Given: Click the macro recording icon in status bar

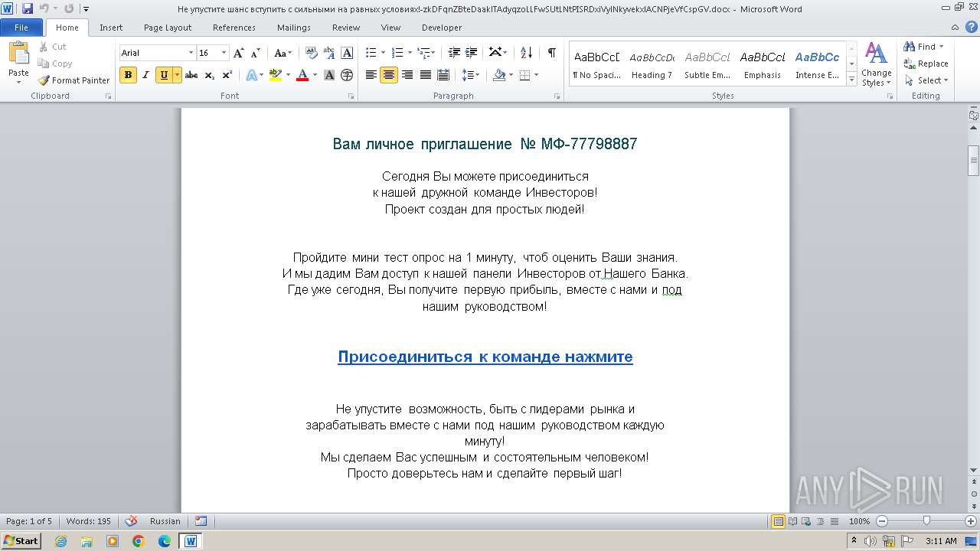Looking at the screenshot, I should [x=201, y=521].
